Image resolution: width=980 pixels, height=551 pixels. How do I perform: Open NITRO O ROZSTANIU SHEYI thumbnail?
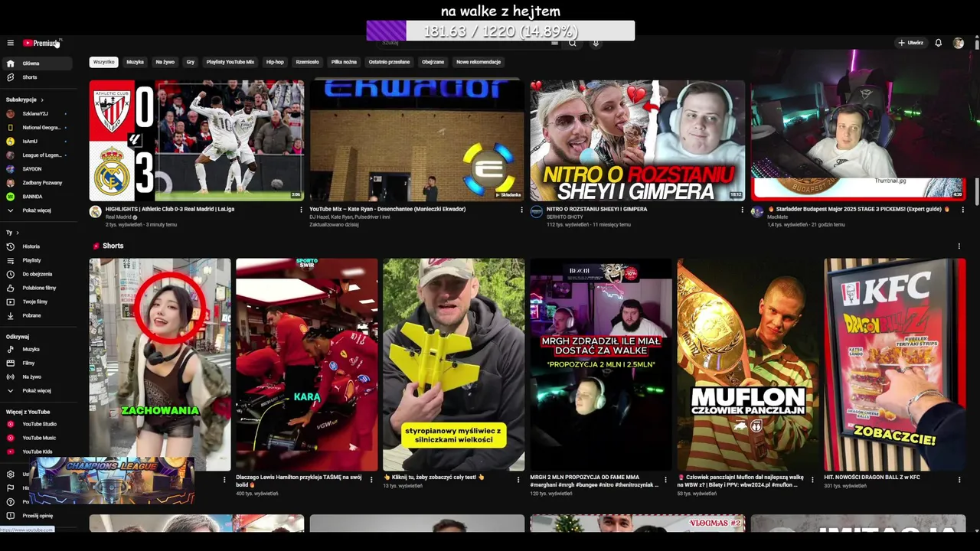coord(638,141)
